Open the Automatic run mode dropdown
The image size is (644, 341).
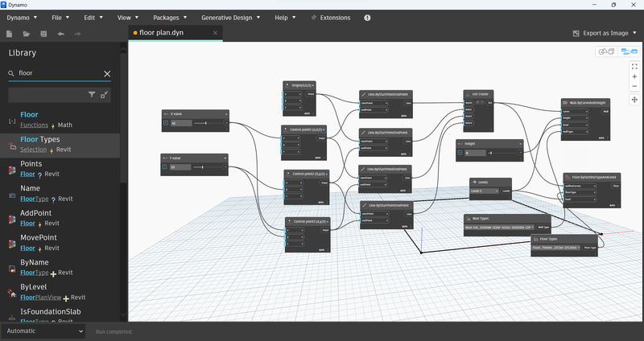(43, 331)
